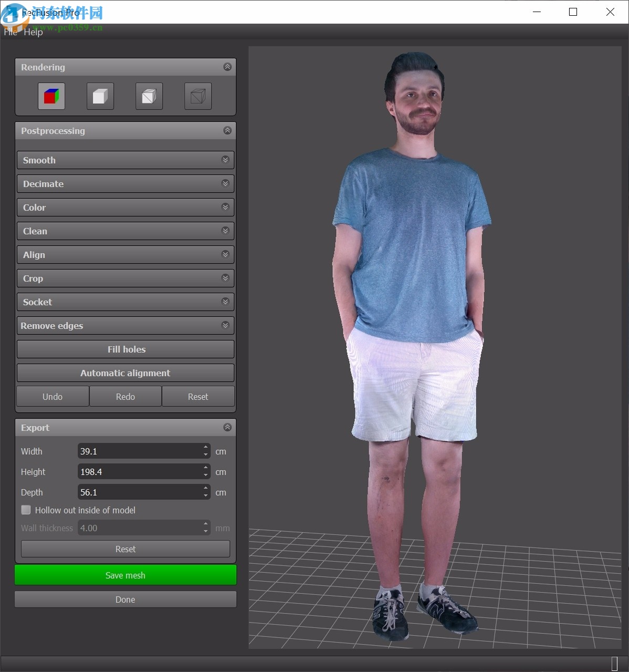Click the green Save mesh button
Image resolution: width=629 pixels, height=672 pixels.
pyautogui.click(x=125, y=575)
